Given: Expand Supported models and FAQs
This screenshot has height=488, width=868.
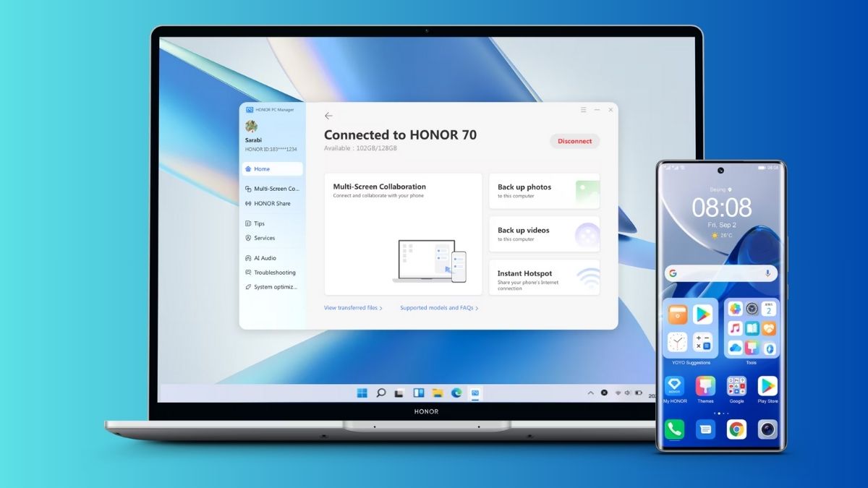Looking at the screenshot, I should click(x=438, y=307).
